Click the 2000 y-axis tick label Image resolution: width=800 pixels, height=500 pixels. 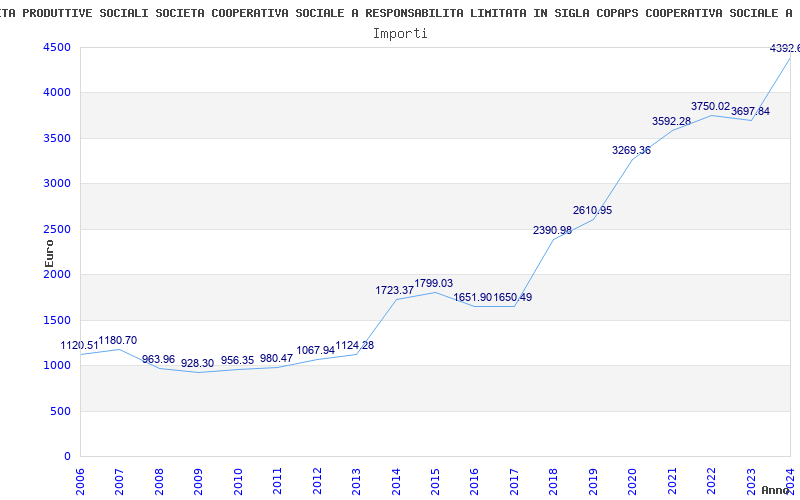pos(58,274)
